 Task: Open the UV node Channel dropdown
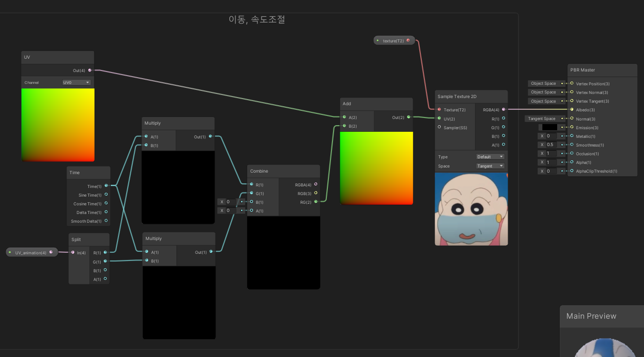pos(77,82)
